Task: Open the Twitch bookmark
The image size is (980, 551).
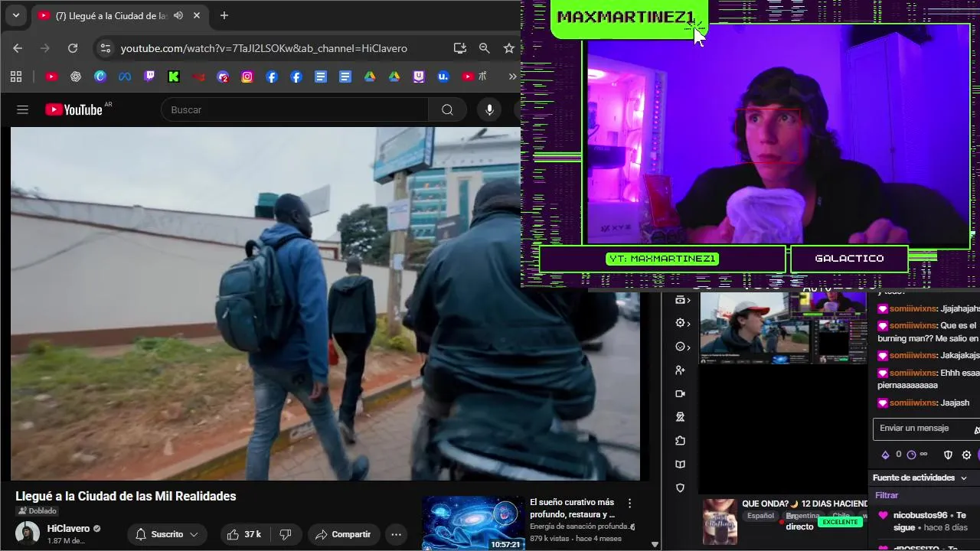Action: (149, 77)
